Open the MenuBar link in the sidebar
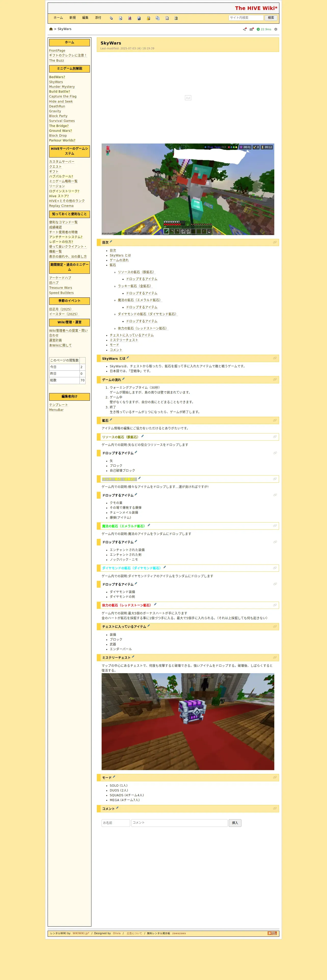The image size is (327, 980). (56, 410)
